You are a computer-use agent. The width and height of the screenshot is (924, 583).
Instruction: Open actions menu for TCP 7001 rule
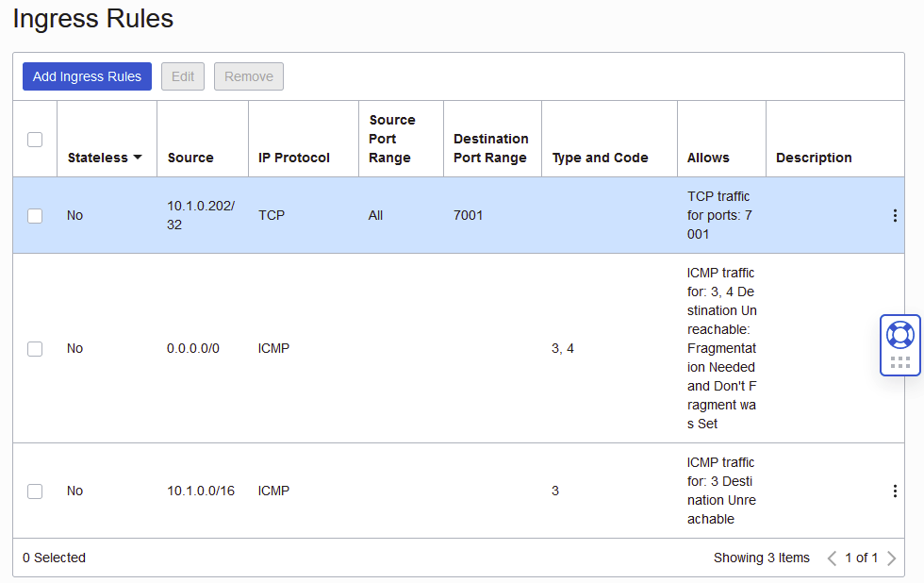coord(895,216)
